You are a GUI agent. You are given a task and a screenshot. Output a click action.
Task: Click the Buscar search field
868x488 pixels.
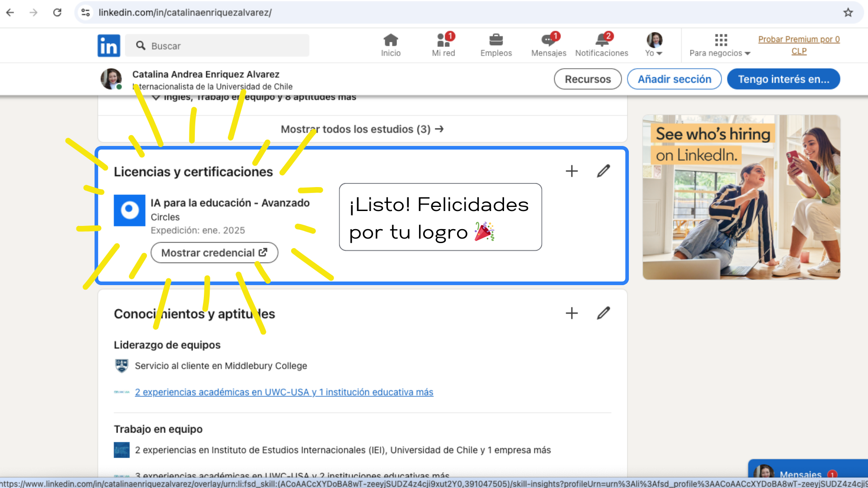(217, 46)
